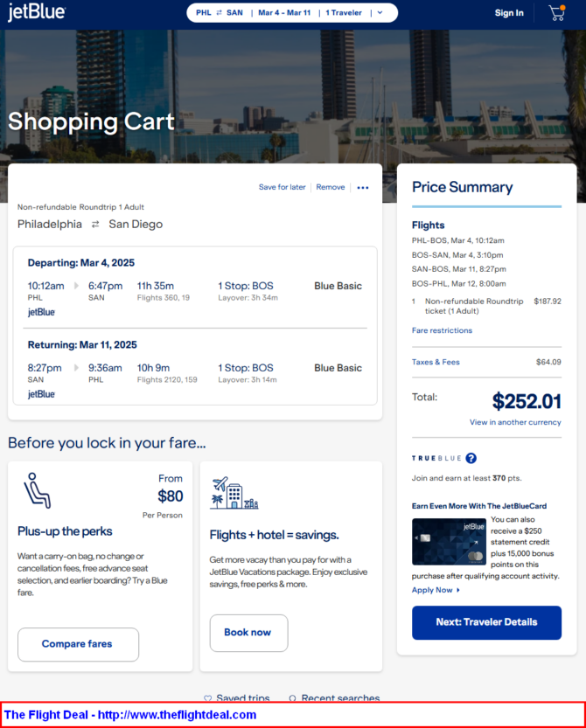Image resolution: width=586 pixels, height=728 pixels.
Task: Open the three-dot more options menu
Action: pos(363,188)
